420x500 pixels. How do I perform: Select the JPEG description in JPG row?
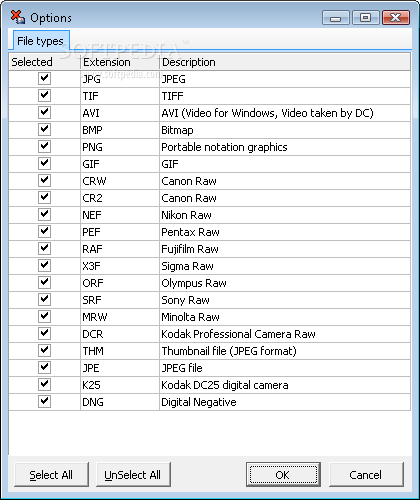pyautogui.click(x=174, y=79)
